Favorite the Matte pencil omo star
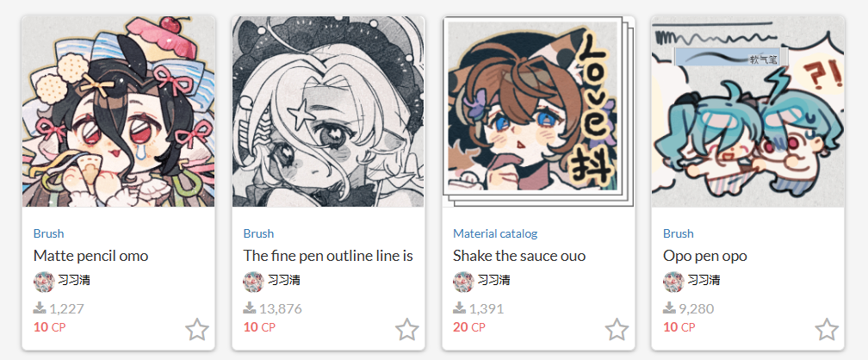Image resolution: width=868 pixels, height=360 pixels. (197, 330)
